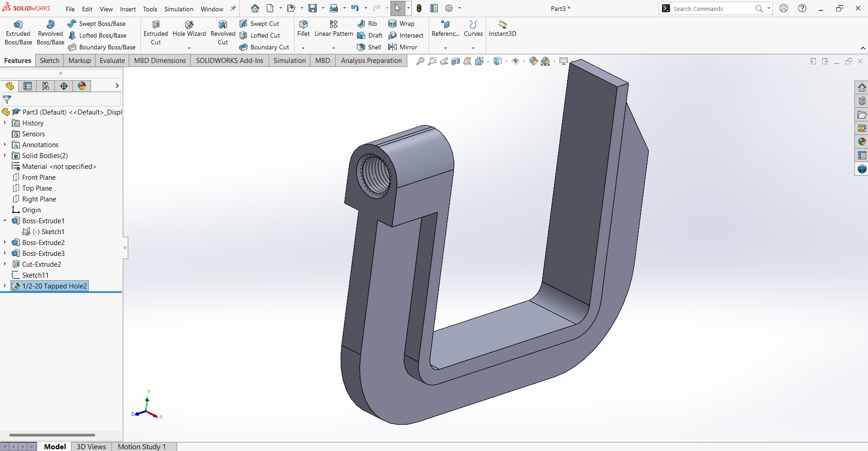Open the Insert menu
Viewport: 868px width, 451px height.
click(128, 9)
